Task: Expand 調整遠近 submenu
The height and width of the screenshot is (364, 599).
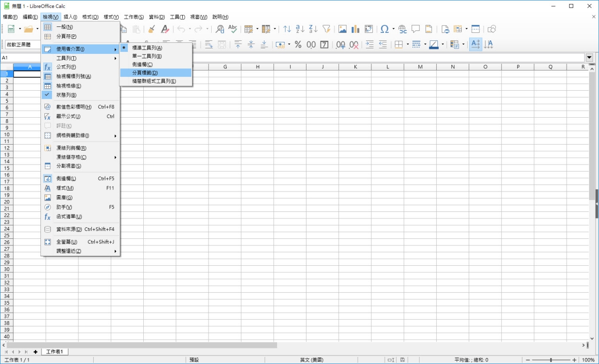Action: (80, 251)
